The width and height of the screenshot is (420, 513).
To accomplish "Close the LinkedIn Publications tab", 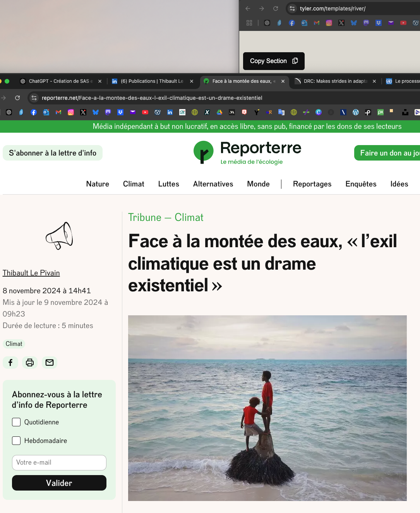I will click(x=192, y=81).
